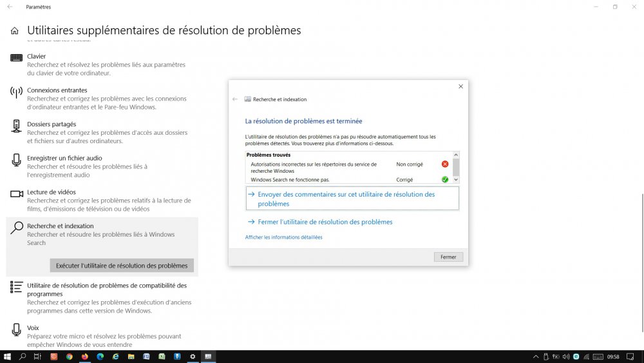The height and width of the screenshot is (363, 644).
Task: Click the USB safely remove tray icon
Action: (x=546, y=357)
